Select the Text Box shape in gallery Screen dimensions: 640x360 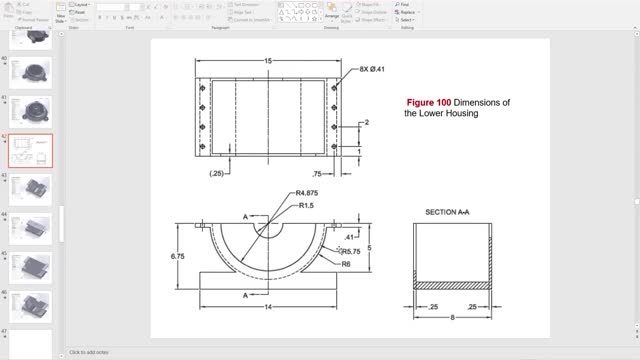[281, 5]
